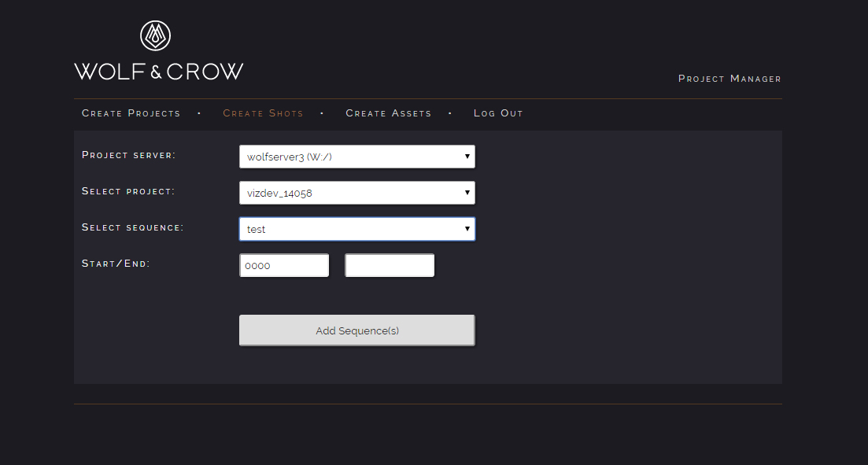This screenshot has height=465, width=868.
Task: Click the Project server label
Action: point(129,155)
